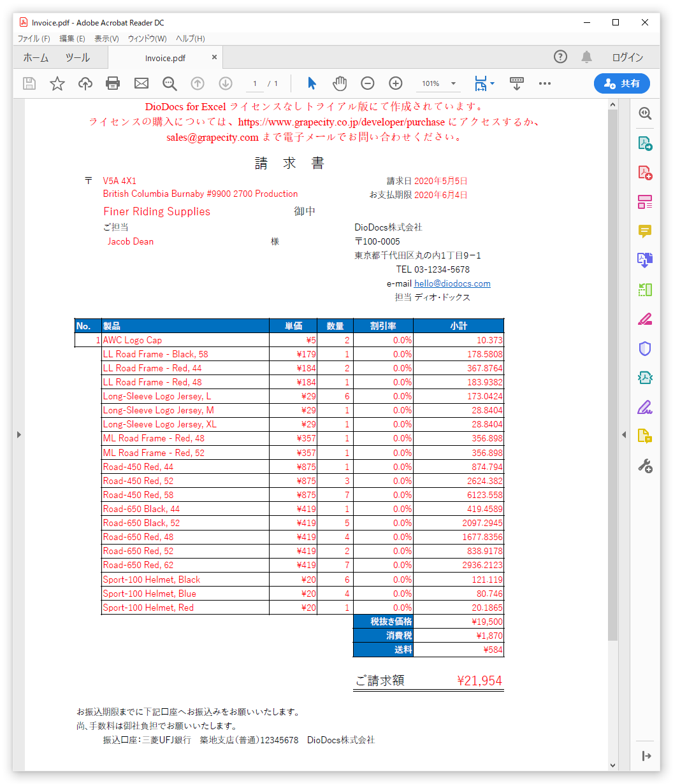Close the Invoice.pdf tab
The height and width of the screenshot is (784, 673).
point(215,57)
